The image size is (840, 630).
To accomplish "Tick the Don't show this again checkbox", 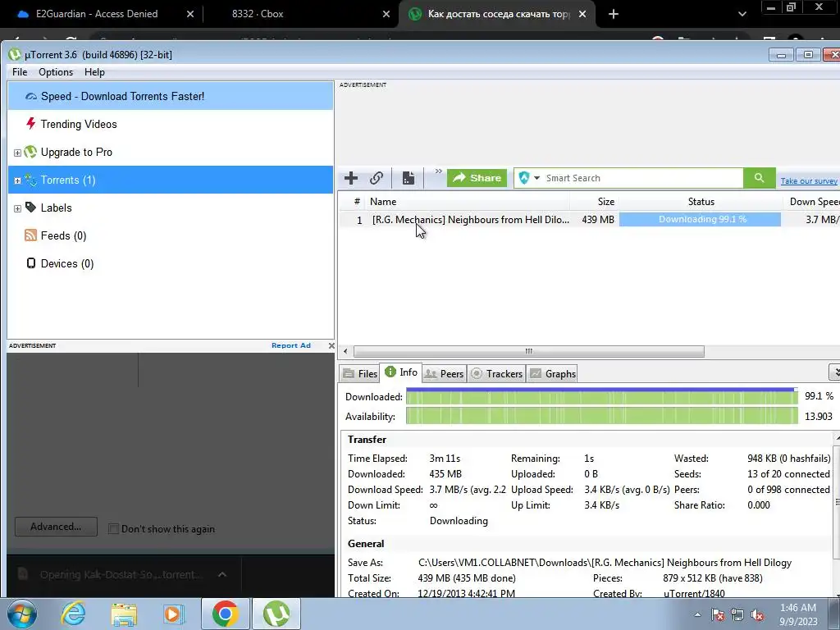I will coord(113,529).
